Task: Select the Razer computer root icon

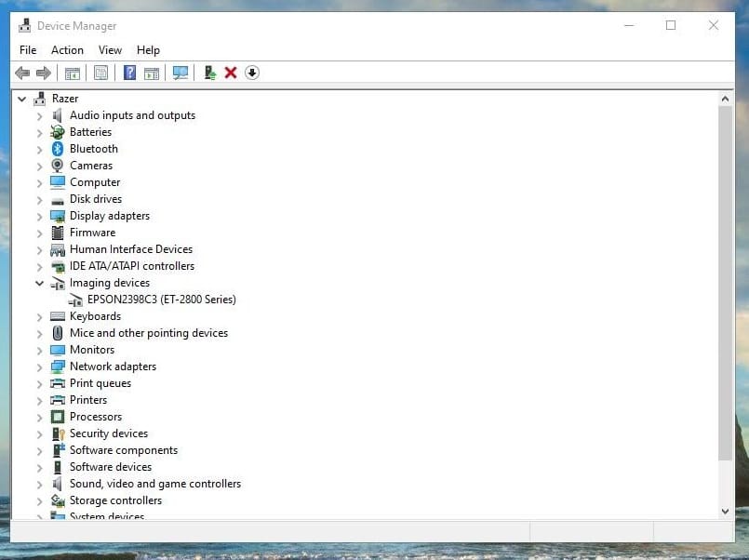Action: click(40, 99)
